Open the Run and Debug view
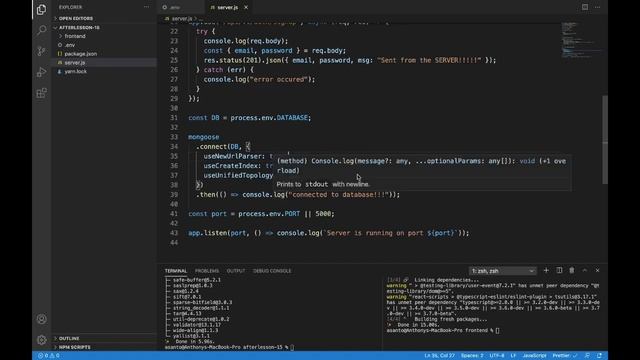This screenshot has width=640, height=360. pyautogui.click(x=41, y=72)
